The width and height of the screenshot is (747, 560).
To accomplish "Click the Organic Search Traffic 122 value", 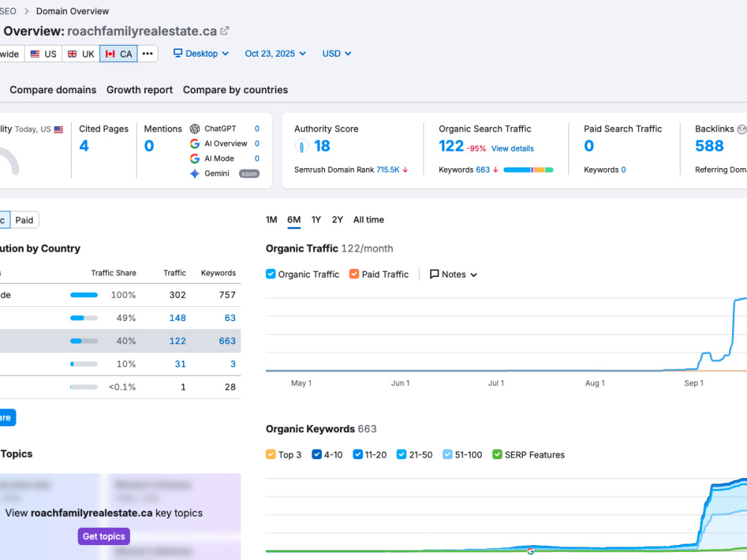I will [451, 146].
